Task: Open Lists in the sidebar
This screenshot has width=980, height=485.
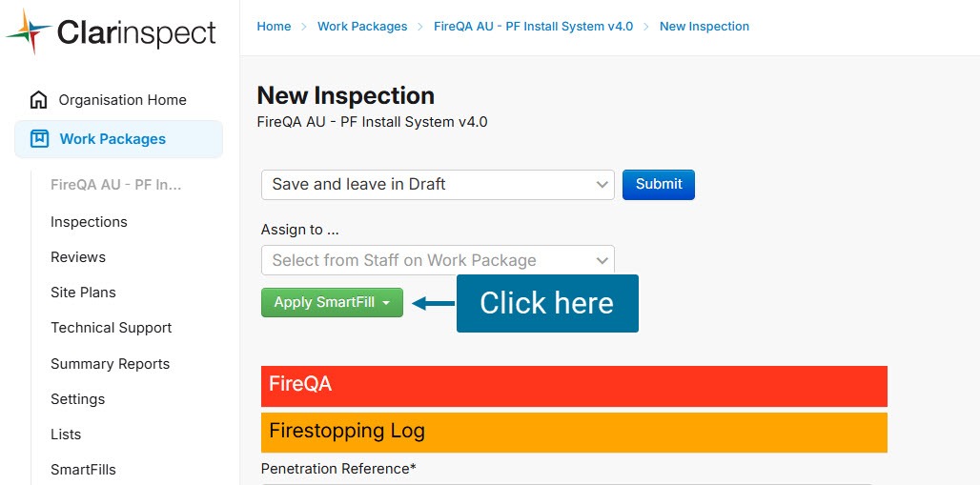Action: [66, 434]
